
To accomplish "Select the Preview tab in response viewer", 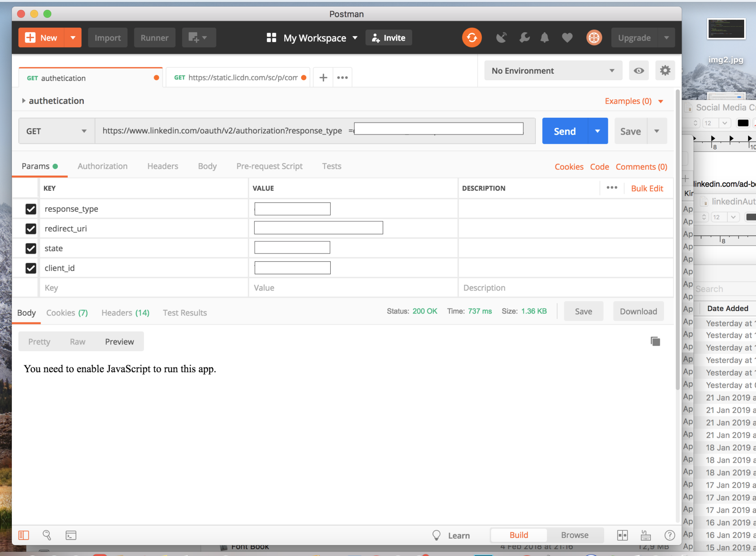I will click(119, 341).
